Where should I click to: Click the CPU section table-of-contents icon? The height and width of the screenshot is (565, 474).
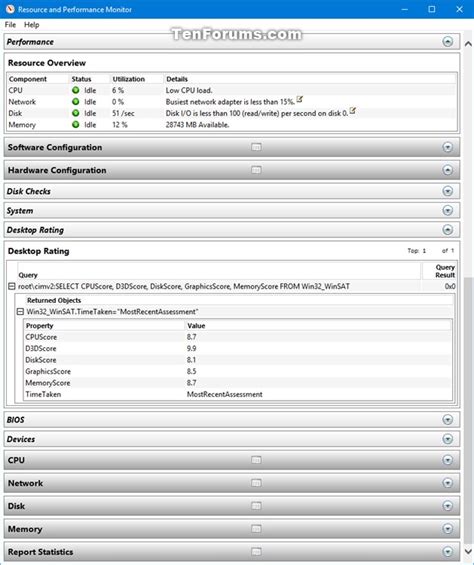(x=256, y=460)
